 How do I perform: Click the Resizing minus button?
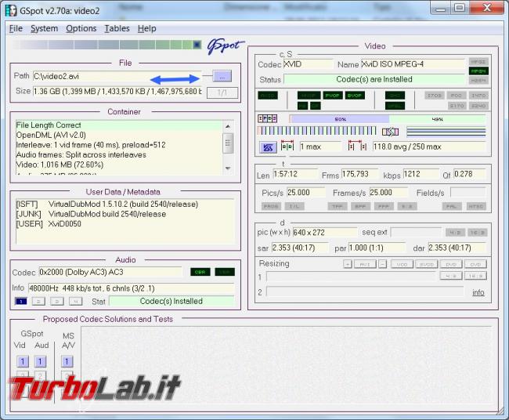point(383,264)
